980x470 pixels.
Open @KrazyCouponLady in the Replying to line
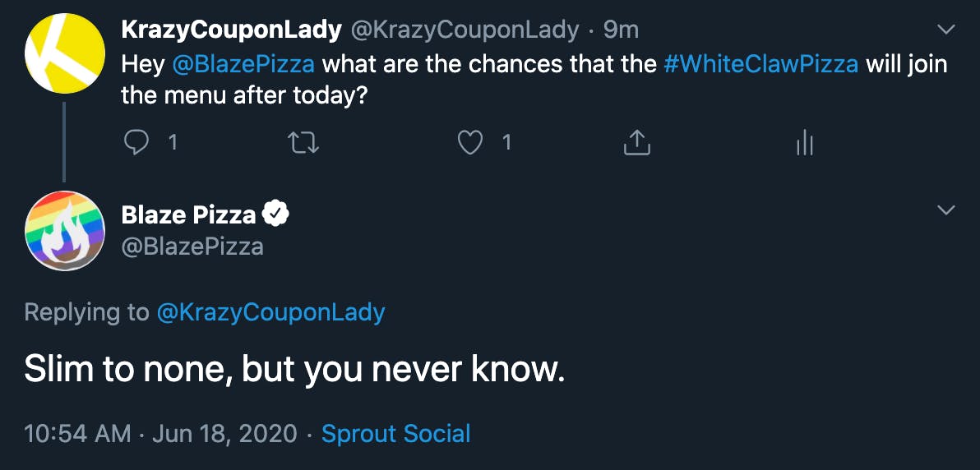(x=270, y=312)
